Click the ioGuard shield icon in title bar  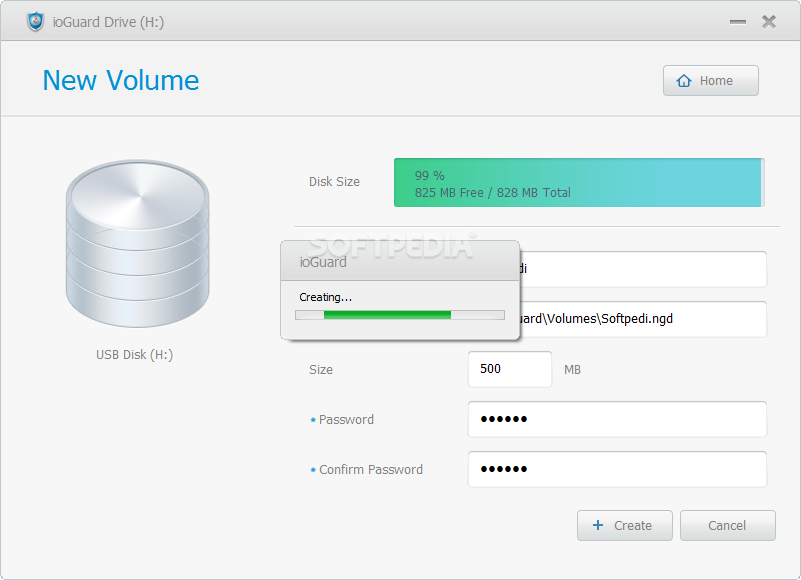pyautogui.click(x=35, y=21)
